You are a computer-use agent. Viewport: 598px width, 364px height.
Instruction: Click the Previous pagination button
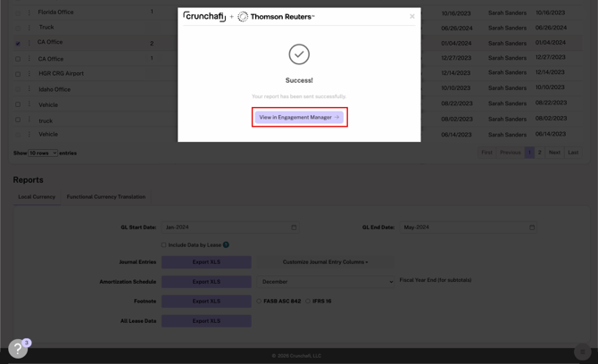[511, 153]
